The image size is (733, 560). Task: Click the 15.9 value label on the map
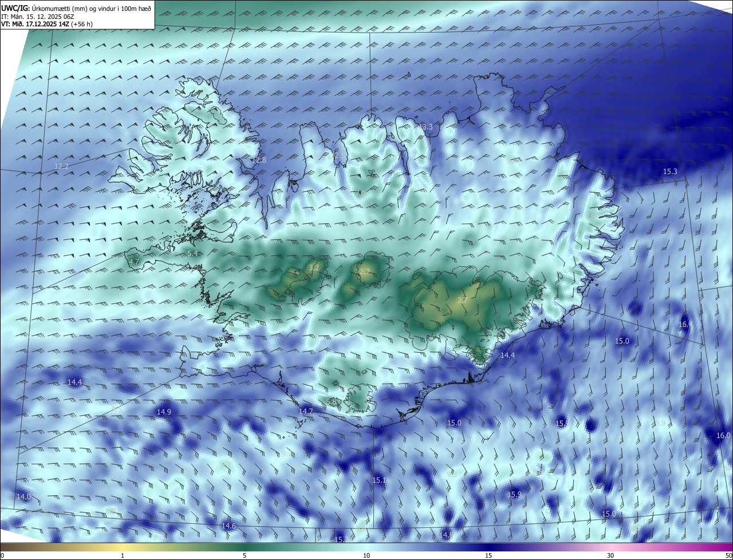[514, 494]
